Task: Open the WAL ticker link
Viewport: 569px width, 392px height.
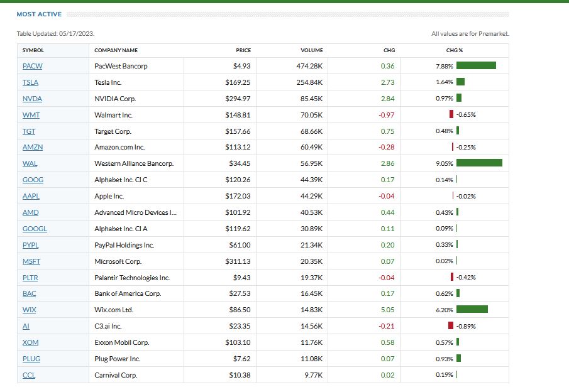Action: click(x=30, y=163)
